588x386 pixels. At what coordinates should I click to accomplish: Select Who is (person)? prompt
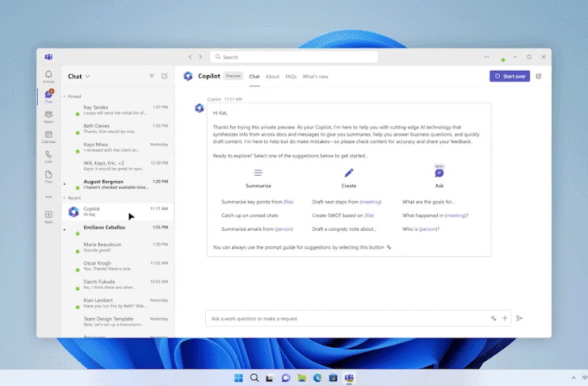[421, 229]
